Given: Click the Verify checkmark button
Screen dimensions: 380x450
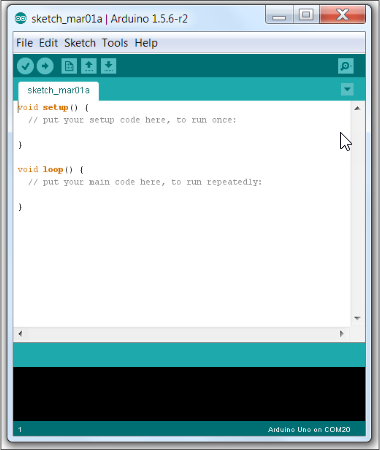Looking at the screenshot, I should [x=25, y=66].
